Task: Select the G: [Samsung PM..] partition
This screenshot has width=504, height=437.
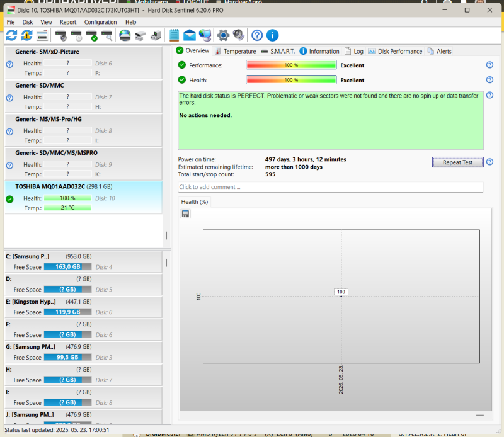Action: pyautogui.click(x=84, y=352)
